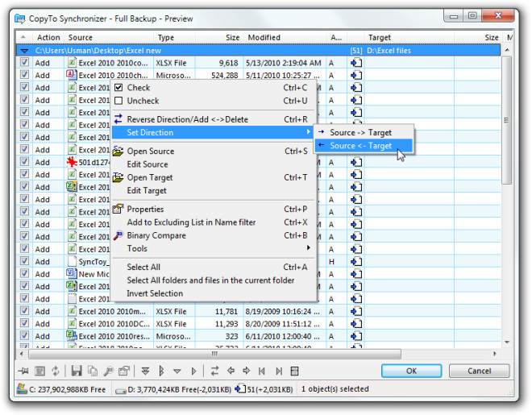
Task: Click the Word document icon of New Mic
Action: 71,273
